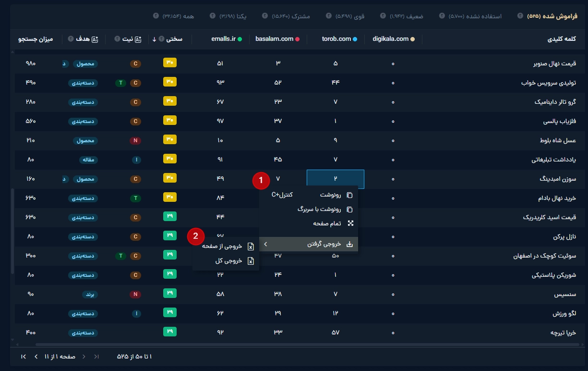Click the greyed previous-page arrow
The width and height of the screenshot is (588, 371).
click(x=84, y=357)
